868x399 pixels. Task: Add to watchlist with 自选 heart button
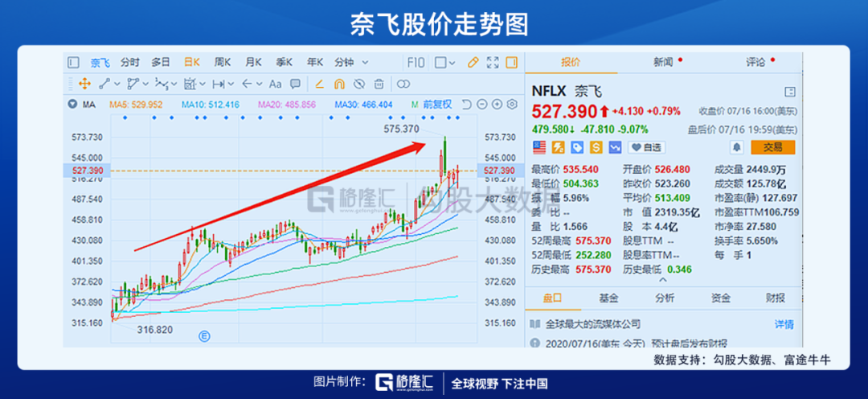(x=647, y=147)
